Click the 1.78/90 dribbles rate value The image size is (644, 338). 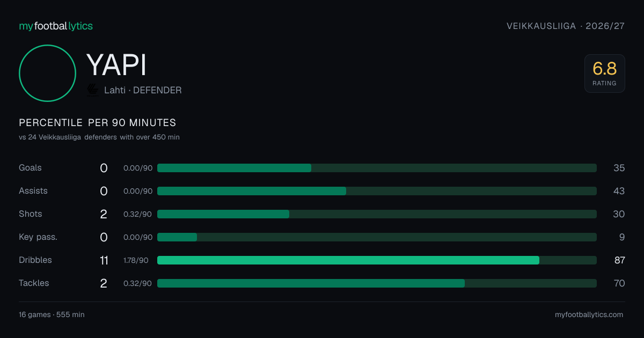136,260
